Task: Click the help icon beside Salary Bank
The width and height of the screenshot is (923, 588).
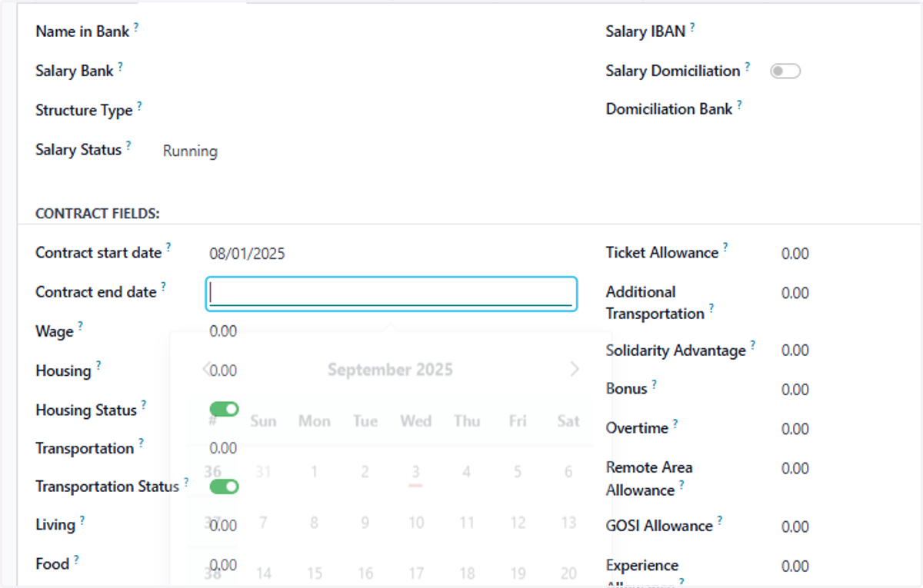Action: click(x=121, y=67)
